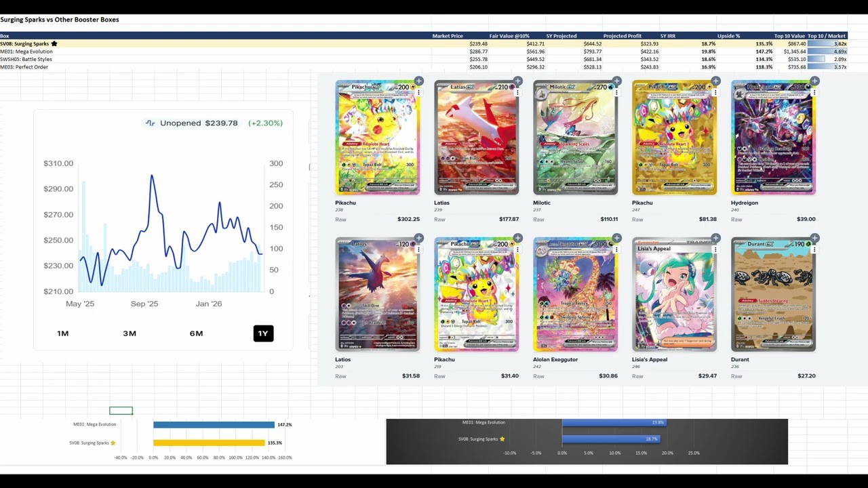Click the Latios card image
868x488 pixels.
pyautogui.click(x=377, y=294)
